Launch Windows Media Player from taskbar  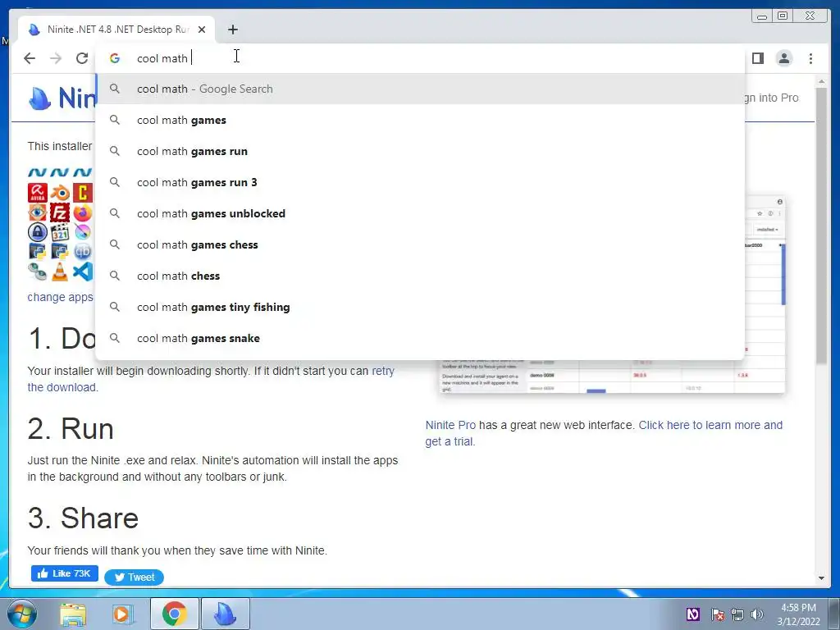pyautogui.click(x=122, y=615)
